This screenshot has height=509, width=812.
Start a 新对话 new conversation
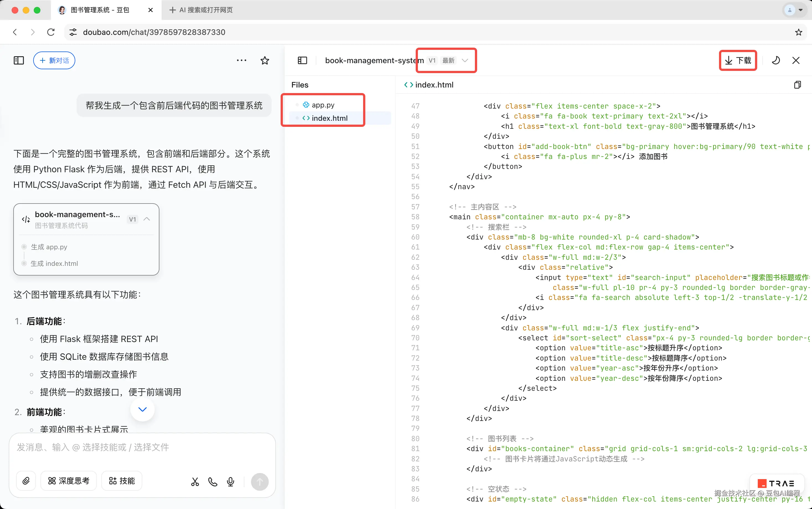tap(54, 61)
